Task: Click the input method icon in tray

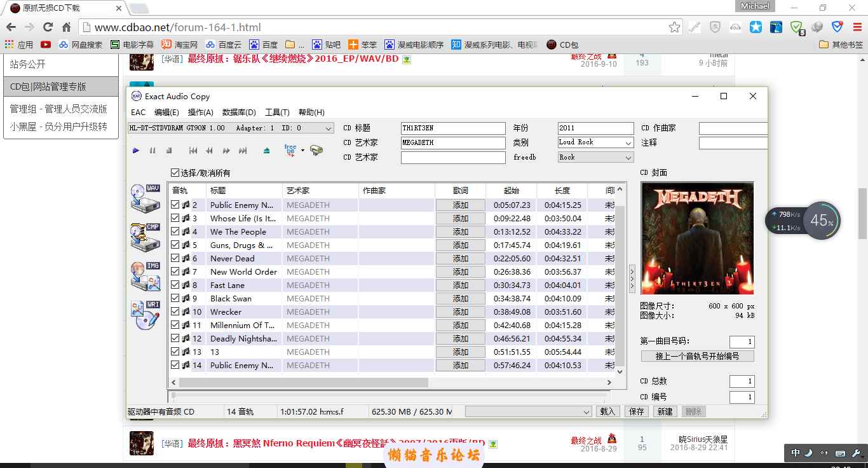Action: [796, 453]
